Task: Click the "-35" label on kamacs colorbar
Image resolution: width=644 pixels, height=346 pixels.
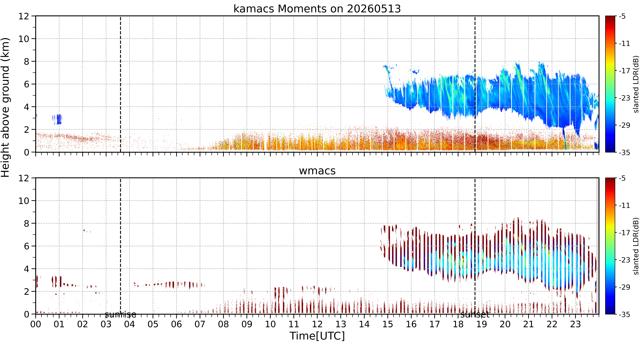Action: [624, 152]
